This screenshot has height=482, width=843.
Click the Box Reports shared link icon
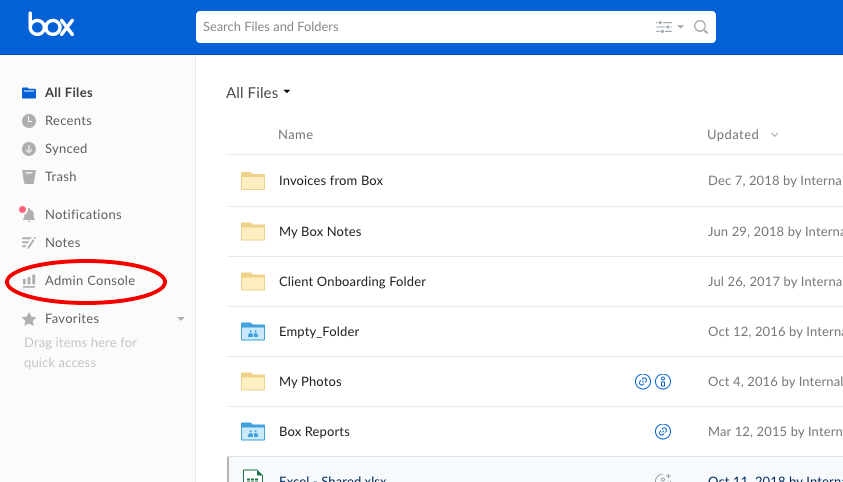(663, 431)
